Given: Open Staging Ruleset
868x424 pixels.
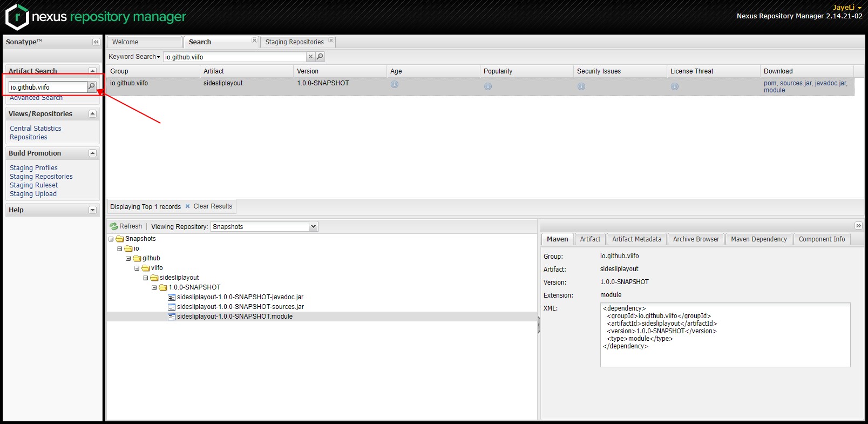Looking at the screenshot, I should [x=33, y=185].
